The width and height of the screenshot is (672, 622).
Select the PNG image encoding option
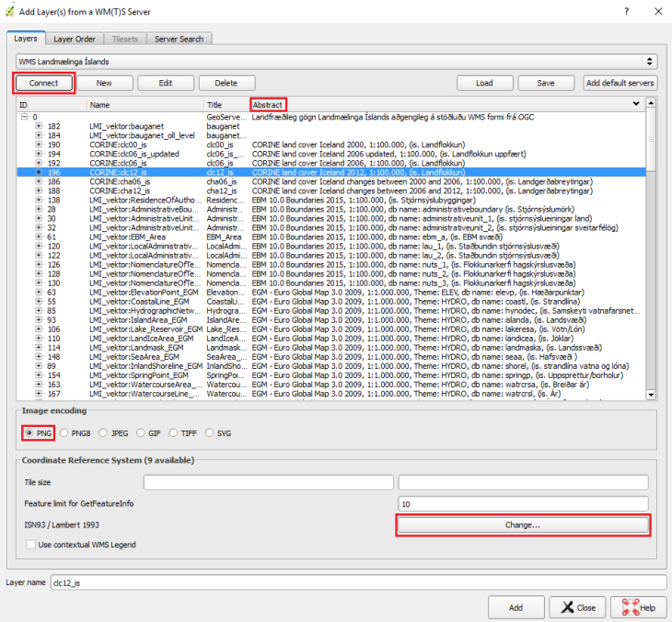click(29, 432)
